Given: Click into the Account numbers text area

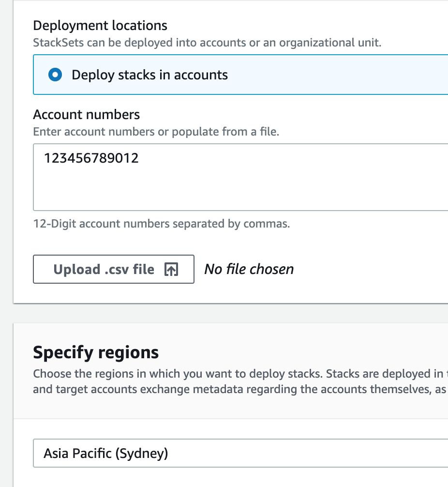Looking at the screenshot, I should [x=240, y=177].
